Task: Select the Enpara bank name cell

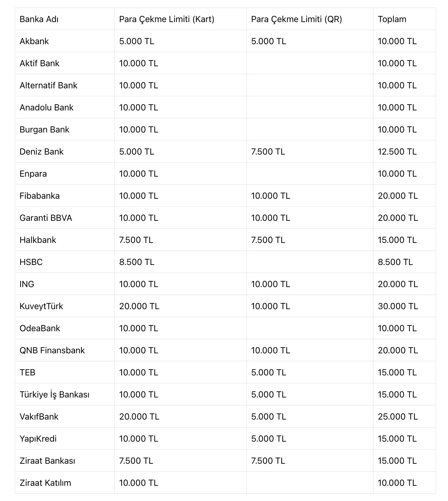Action: coord(33,174)
